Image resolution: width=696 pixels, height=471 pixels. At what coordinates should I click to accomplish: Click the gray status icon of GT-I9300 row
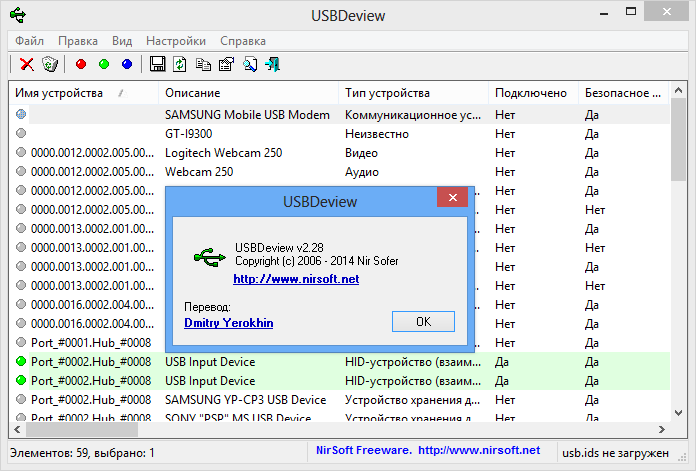point(21,133)
